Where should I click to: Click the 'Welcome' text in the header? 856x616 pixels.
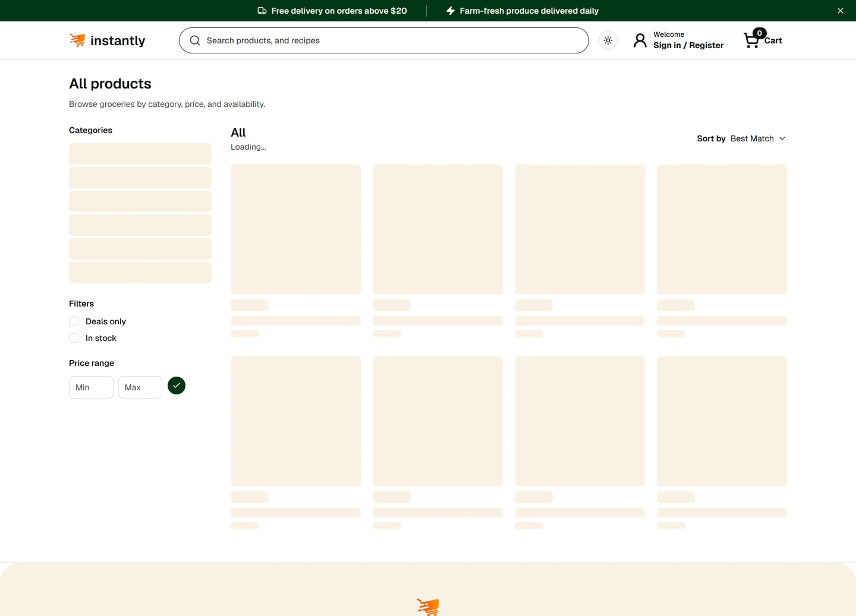tap(669, 34)
